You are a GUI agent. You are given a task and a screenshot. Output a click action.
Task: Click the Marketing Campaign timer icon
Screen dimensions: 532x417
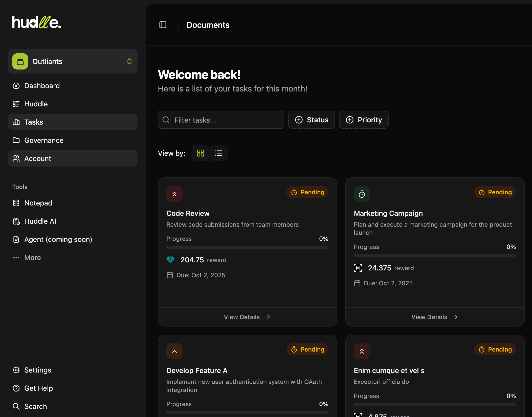click(x=362, y=194)
